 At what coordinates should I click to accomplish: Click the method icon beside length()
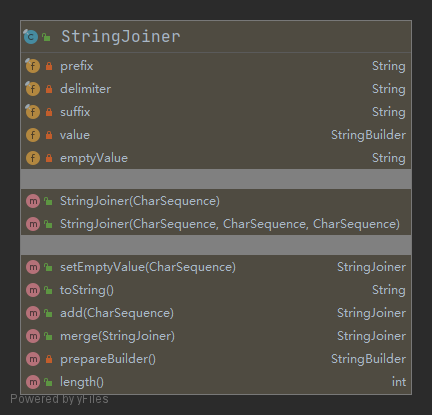33,382
